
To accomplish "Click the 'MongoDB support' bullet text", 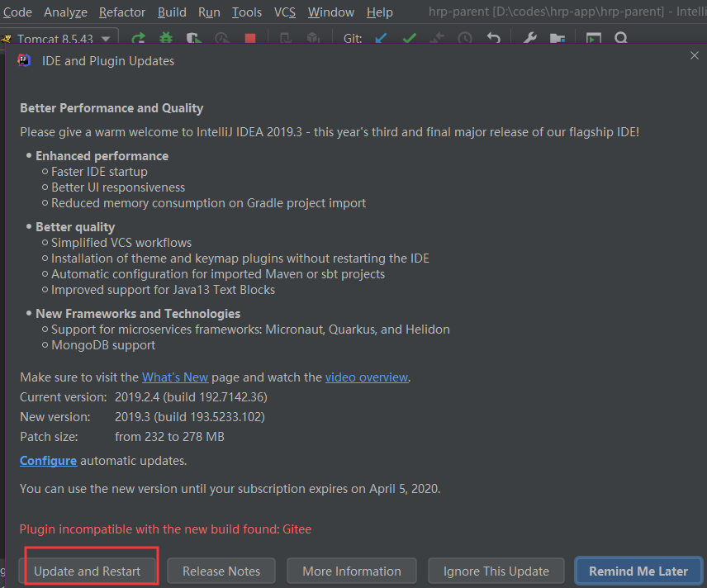I will pos(103,345).
